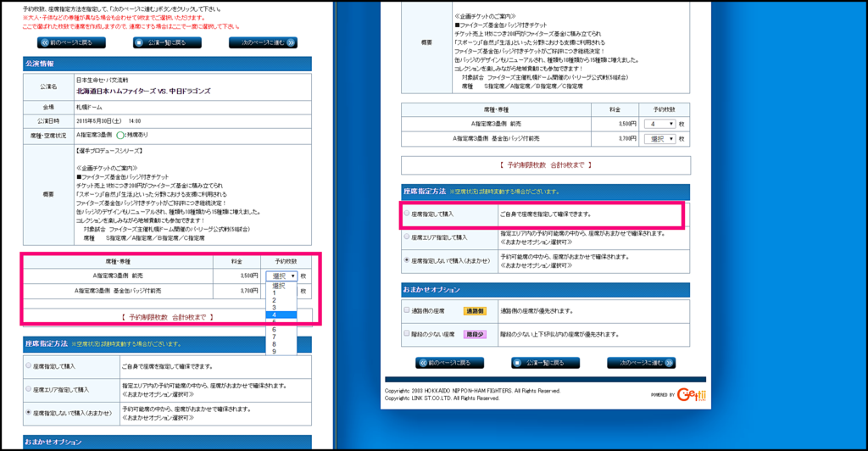Click 前のページに戻る button above 公演情報

71,42
